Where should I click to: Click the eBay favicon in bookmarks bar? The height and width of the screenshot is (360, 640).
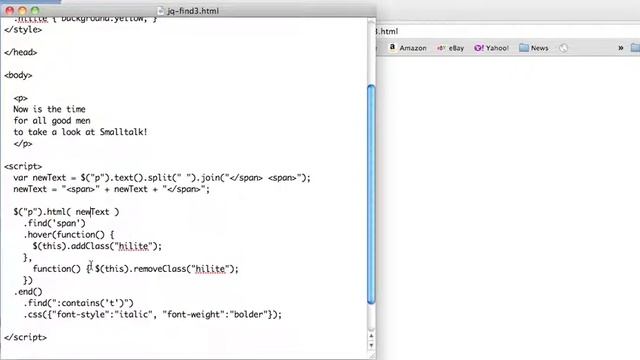441,48
